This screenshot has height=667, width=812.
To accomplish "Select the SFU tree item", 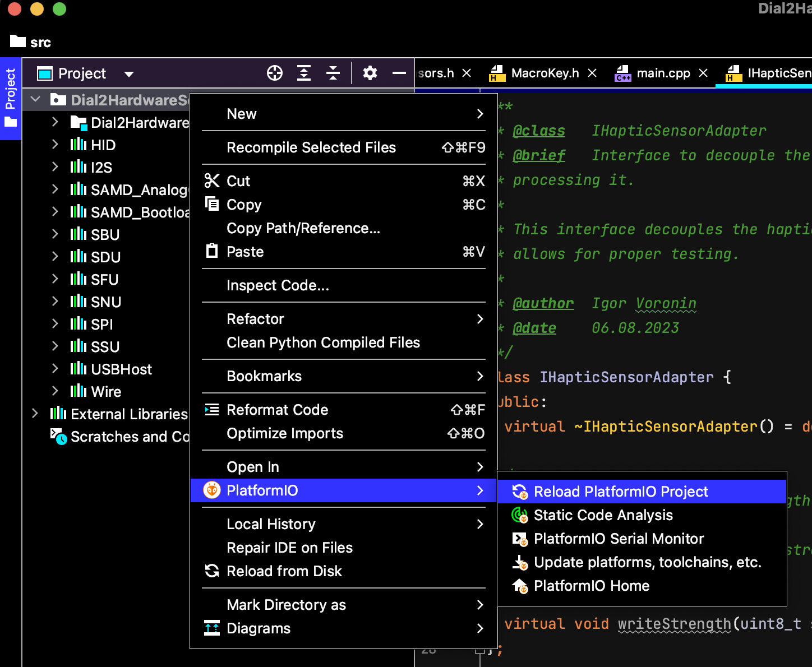I will coord(105,279).
